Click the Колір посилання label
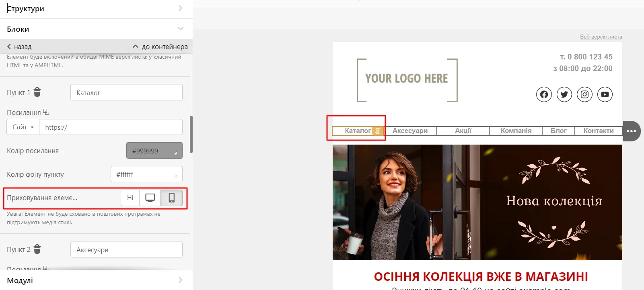The image size is (644, 290). (x=33, y=151)
